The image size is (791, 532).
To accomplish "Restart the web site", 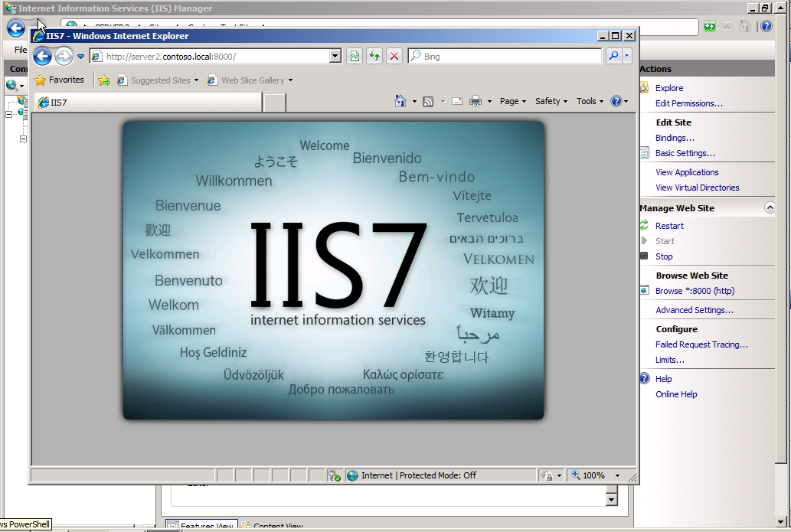I will point(669,226).
